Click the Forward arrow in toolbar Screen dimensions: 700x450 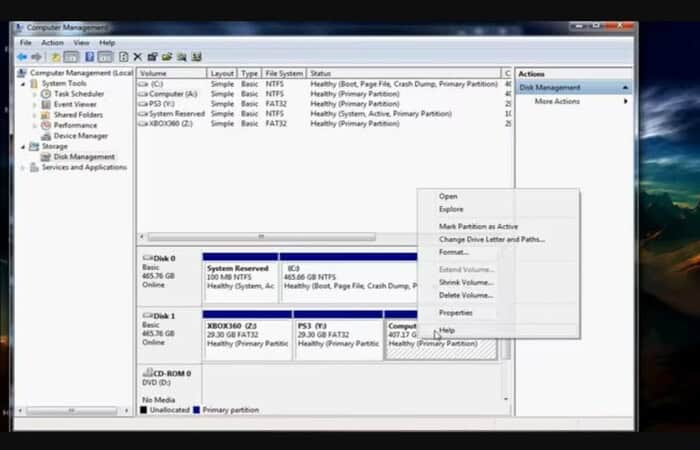[37, 57]
